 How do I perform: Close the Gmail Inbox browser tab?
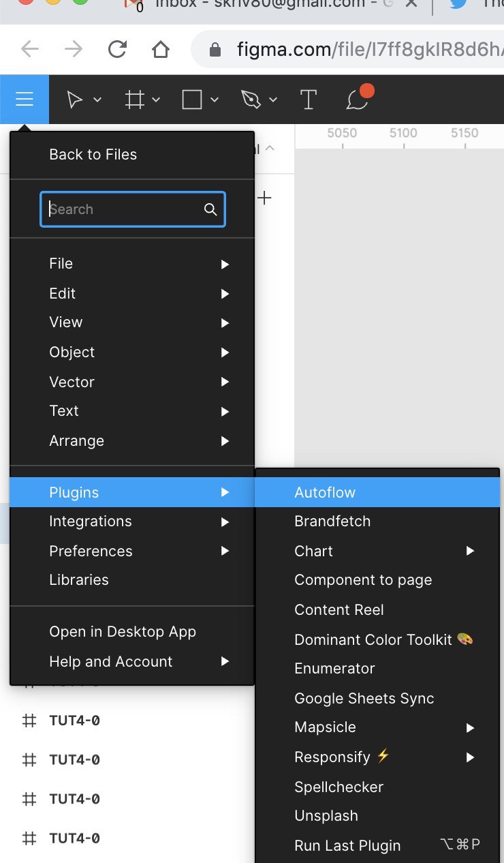(x=411, y=4)
